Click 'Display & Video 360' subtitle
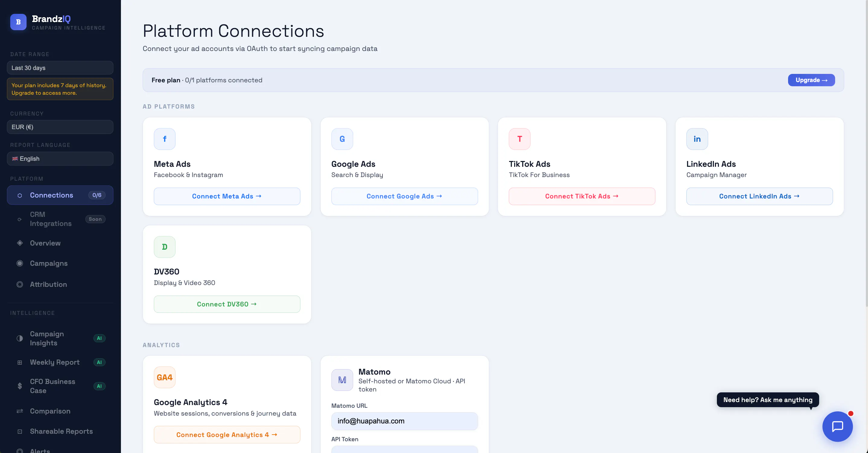This screenshot has height=453, width=868. (184, 283)
